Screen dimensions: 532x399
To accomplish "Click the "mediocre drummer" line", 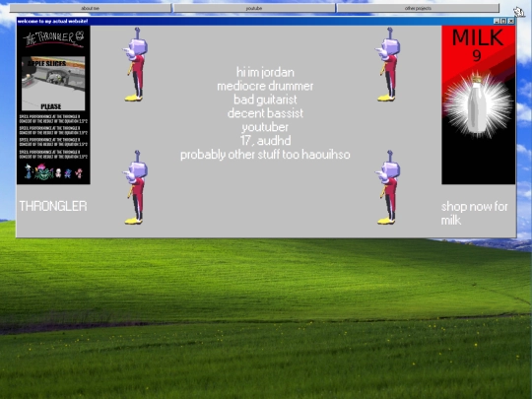I will pos(265,86).
